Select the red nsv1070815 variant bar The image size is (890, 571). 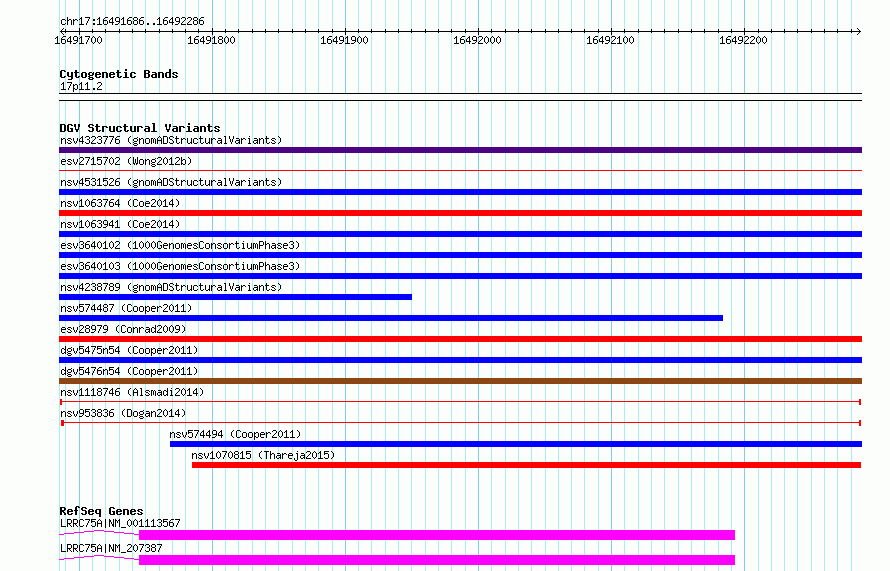click(x=527, y=465)
